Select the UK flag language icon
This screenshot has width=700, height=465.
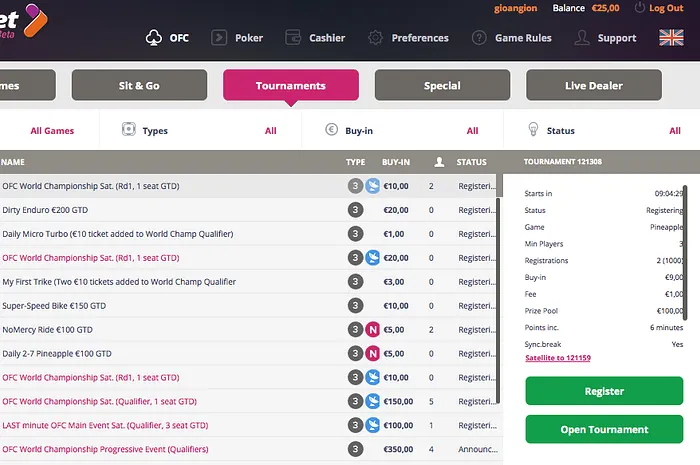click(x=670, y=38)
